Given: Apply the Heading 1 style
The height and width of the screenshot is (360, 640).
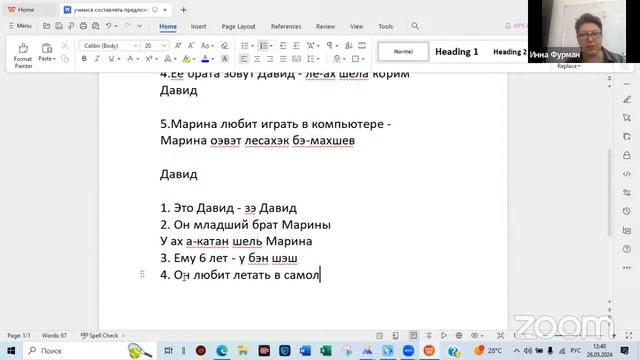Looking at the screenshot, I should [x=456, y=52].
